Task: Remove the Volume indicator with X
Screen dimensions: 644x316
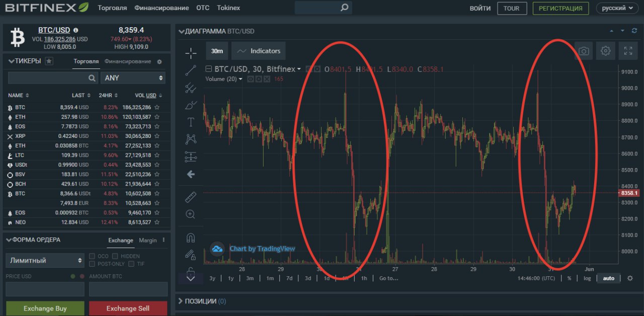Action: pos(267,79)
